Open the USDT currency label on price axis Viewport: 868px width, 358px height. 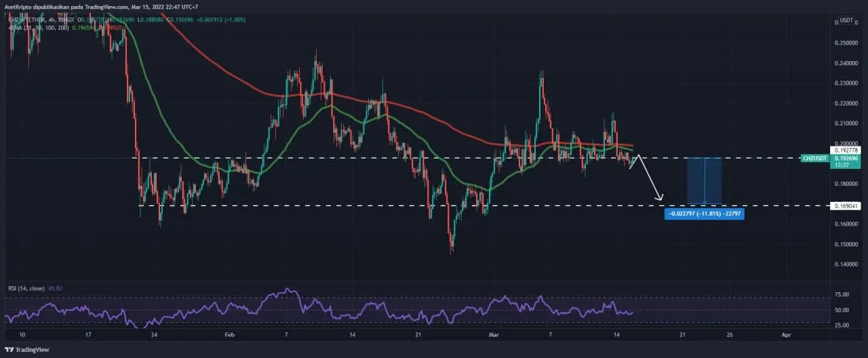click(846, 21)
